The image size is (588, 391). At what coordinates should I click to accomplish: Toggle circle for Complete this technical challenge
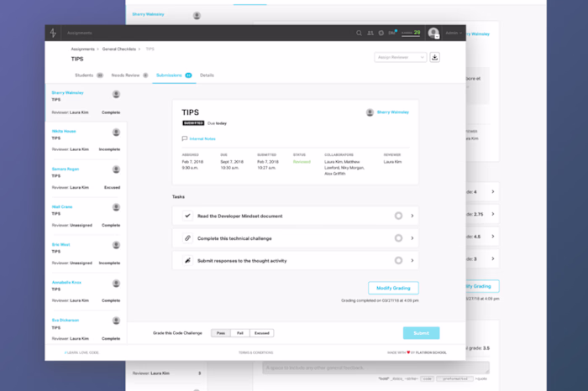pos(398,238)
